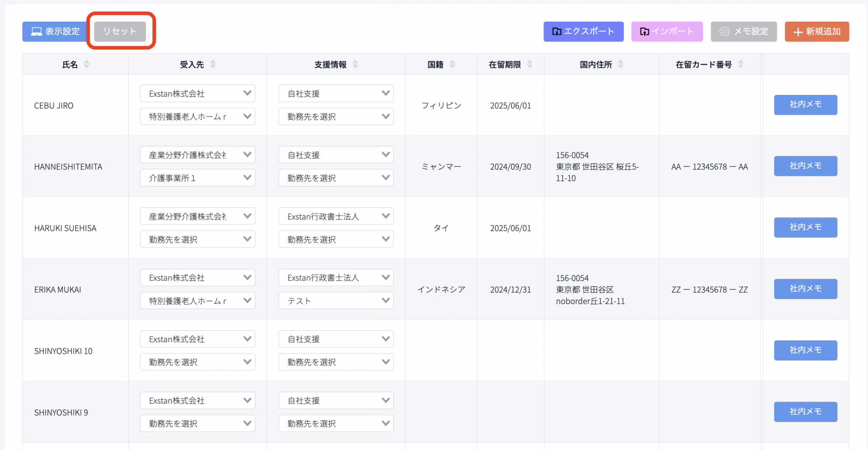Click sort arrows for 在留カード番号
The width and height of the screenshot is (868, 450).
[740, 64]
